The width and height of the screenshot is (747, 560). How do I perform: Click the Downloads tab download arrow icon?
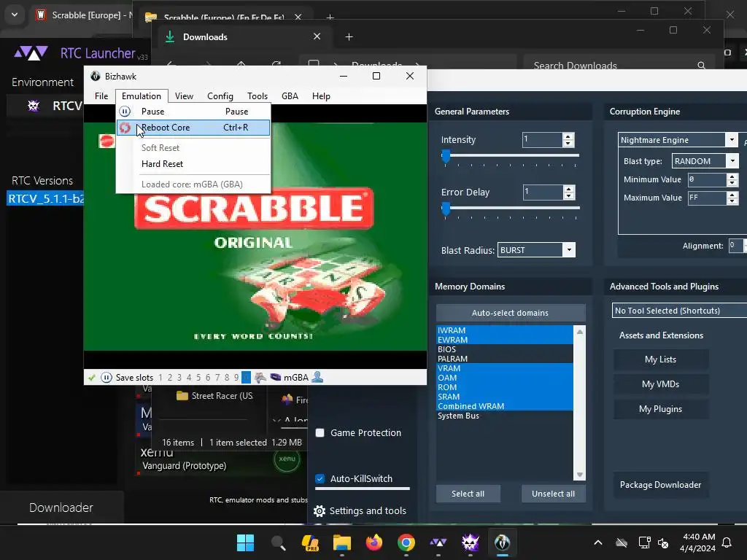point(169,36)
